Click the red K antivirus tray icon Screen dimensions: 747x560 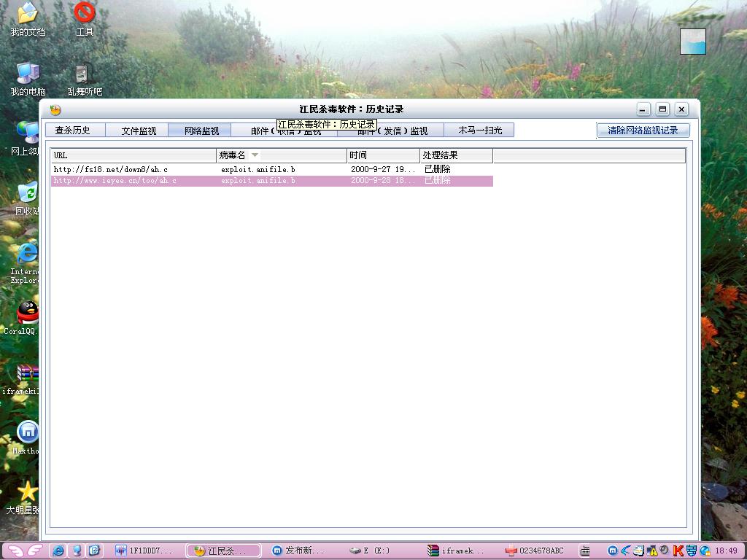point(678,551)
